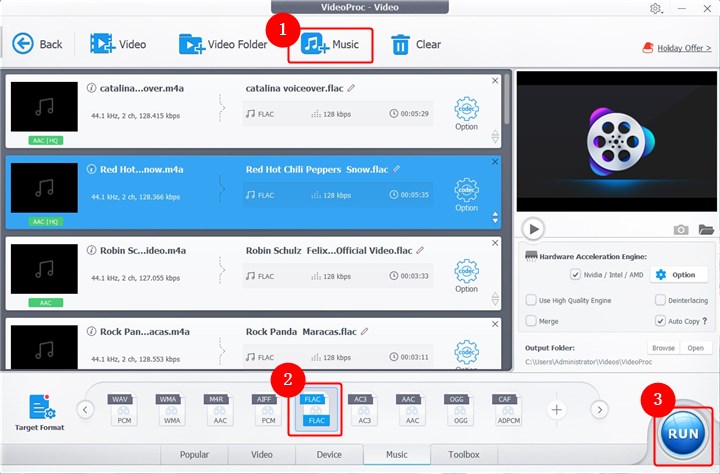Open codec Option for Robin Schulz file
The width and height of the screenshot is (720, 474).
coord(467,276)
